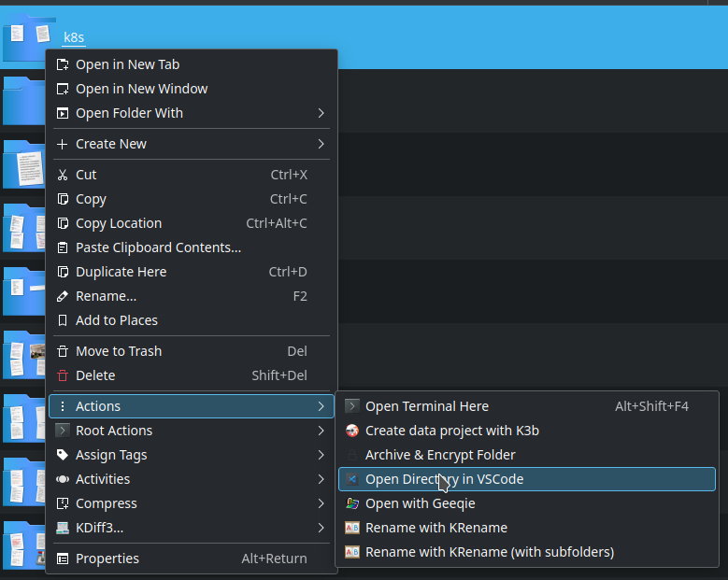Image resolution: width=728 pixels, height=580 pixels.
Task: Click the VSCode icon in the Actions submenu
Action: pyautogui.click(x=352, y=479)
